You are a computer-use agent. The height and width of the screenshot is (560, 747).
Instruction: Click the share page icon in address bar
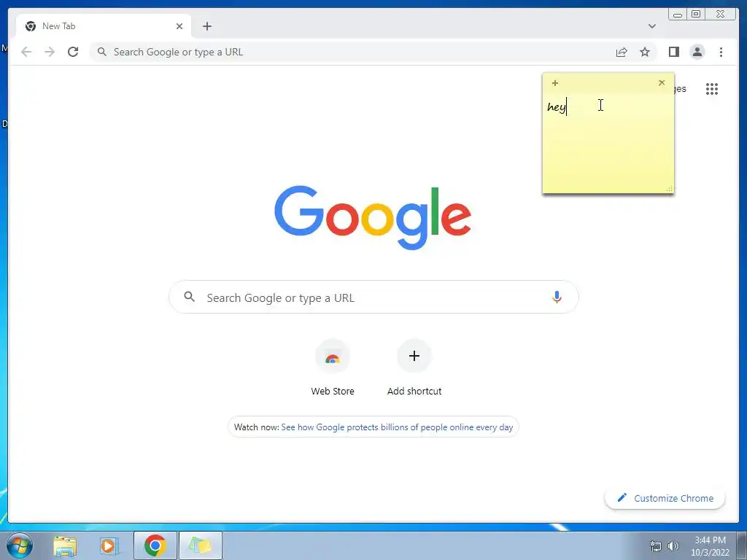[622, 52]
